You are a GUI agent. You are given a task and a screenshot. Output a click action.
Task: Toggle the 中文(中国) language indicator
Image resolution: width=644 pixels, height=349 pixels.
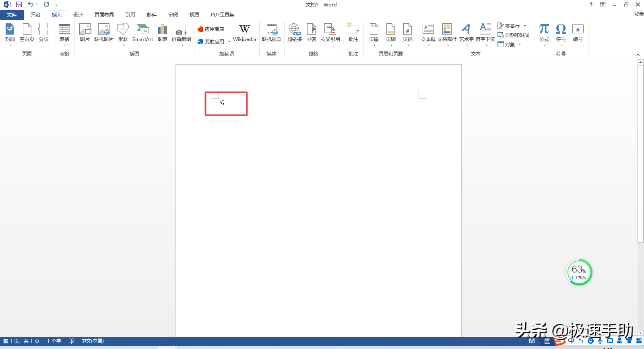click(93, 341)
